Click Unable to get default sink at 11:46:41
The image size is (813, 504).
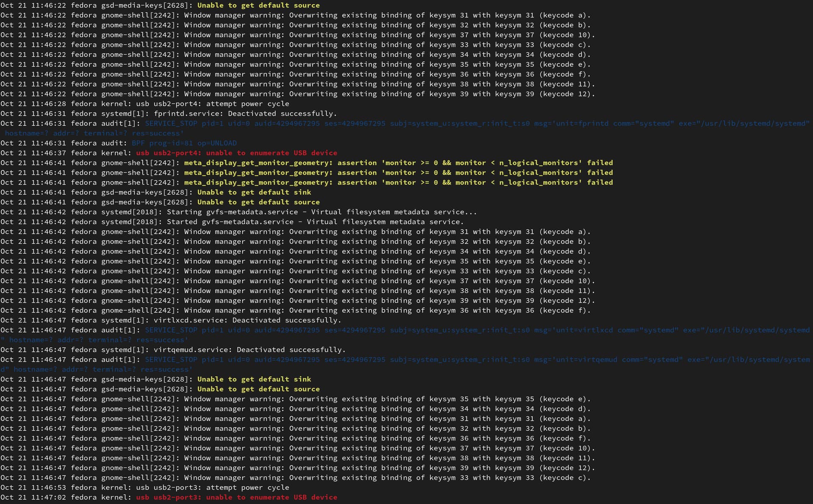point(254,192)
